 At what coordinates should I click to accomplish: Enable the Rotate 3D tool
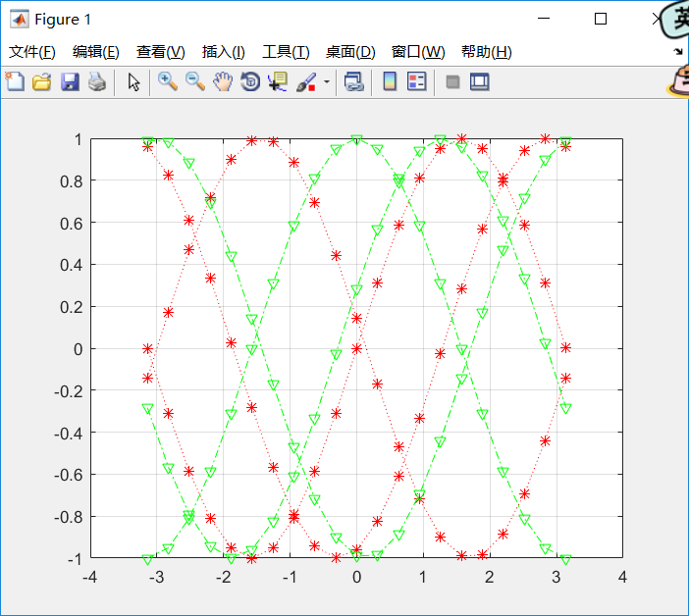pos(250,82)
